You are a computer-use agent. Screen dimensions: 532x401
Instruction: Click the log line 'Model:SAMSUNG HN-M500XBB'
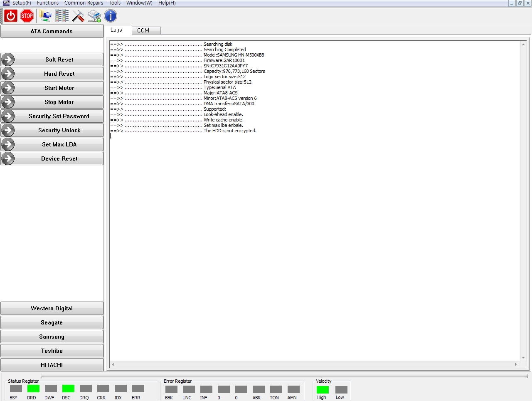click(234, 55)
